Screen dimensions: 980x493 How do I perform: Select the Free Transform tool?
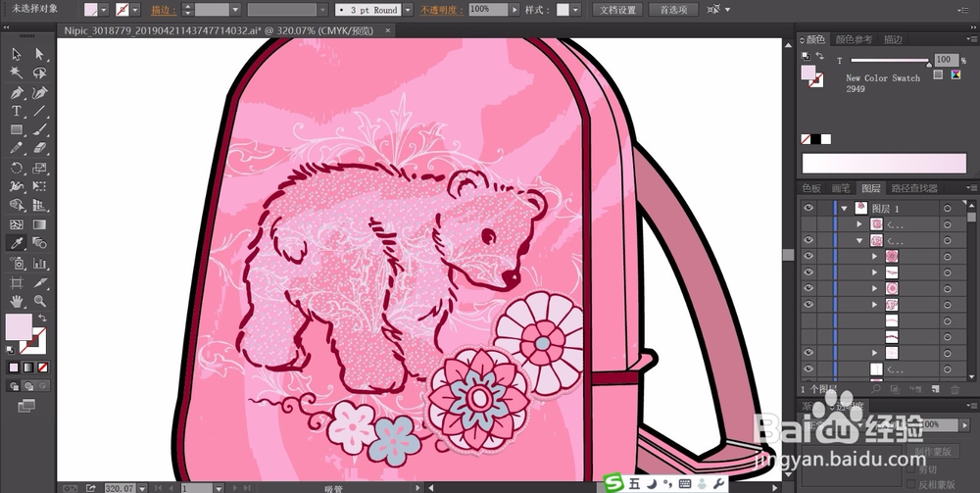tap(39, 186)
